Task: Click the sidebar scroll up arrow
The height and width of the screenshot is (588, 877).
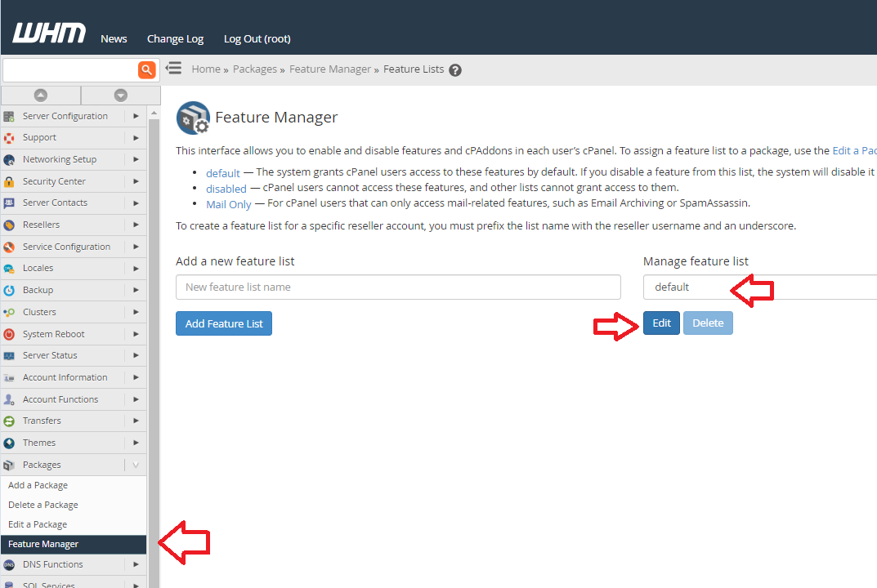Action: (x=154, y=113)
